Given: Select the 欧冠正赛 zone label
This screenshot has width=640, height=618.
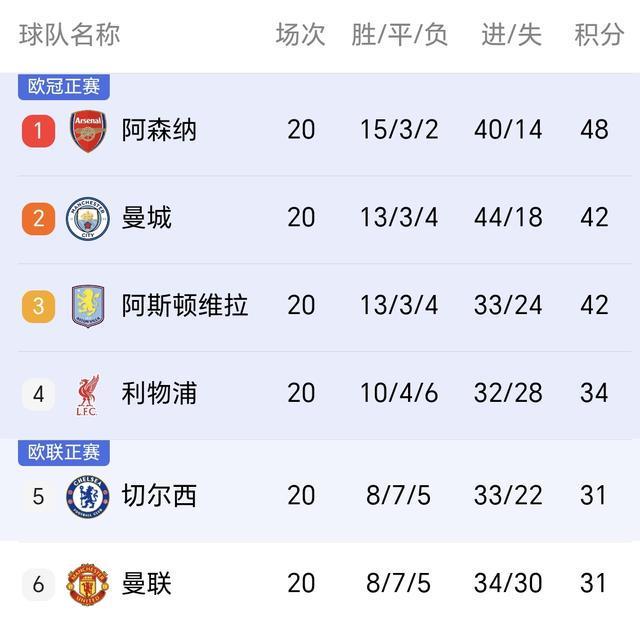Looking at the screenshot, I should [x=64, y=87].
